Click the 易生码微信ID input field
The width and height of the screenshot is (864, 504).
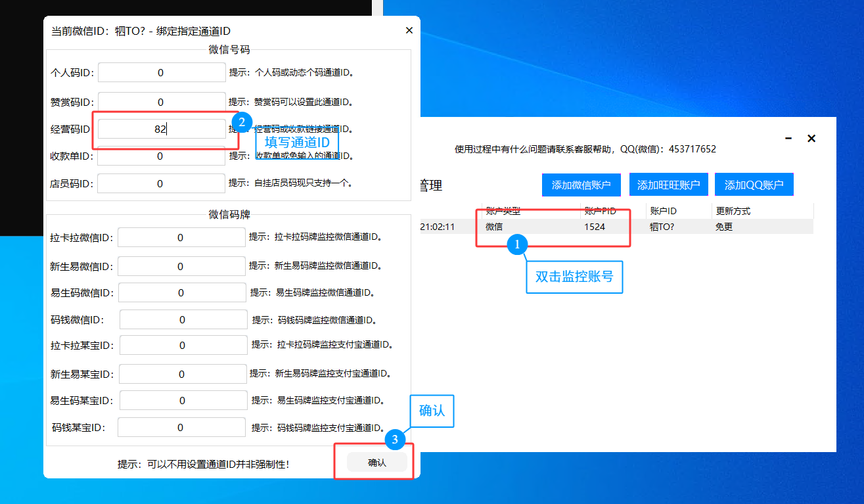(182, 292)
